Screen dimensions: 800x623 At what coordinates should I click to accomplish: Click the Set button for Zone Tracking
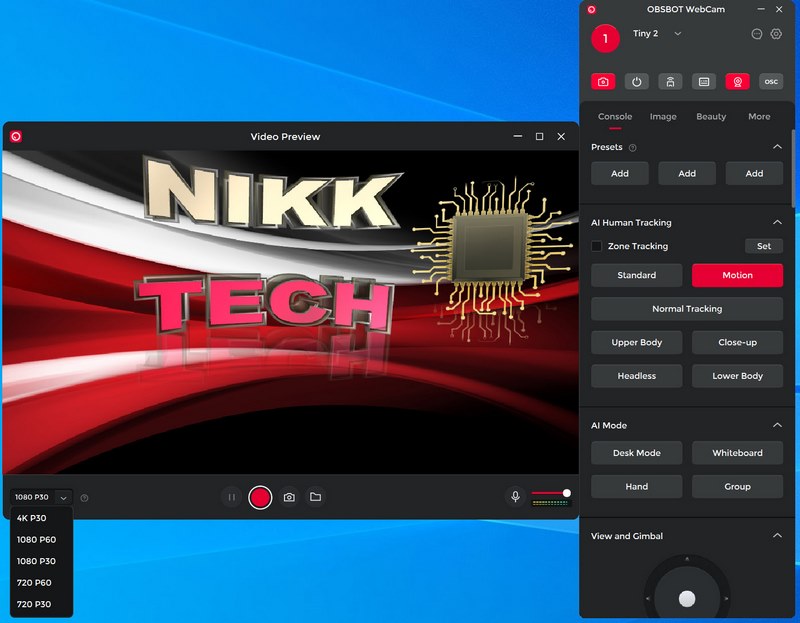pyautogui.click(x=764, y=246)
